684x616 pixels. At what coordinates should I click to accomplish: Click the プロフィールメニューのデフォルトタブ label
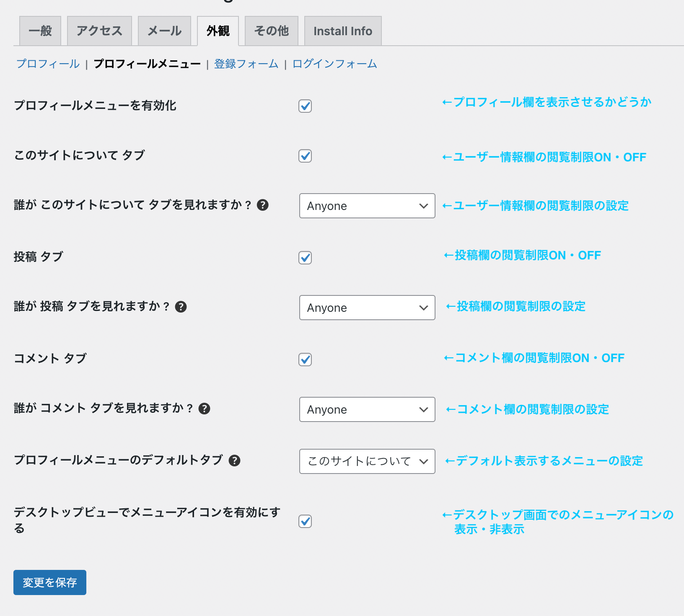click(118, 460)
